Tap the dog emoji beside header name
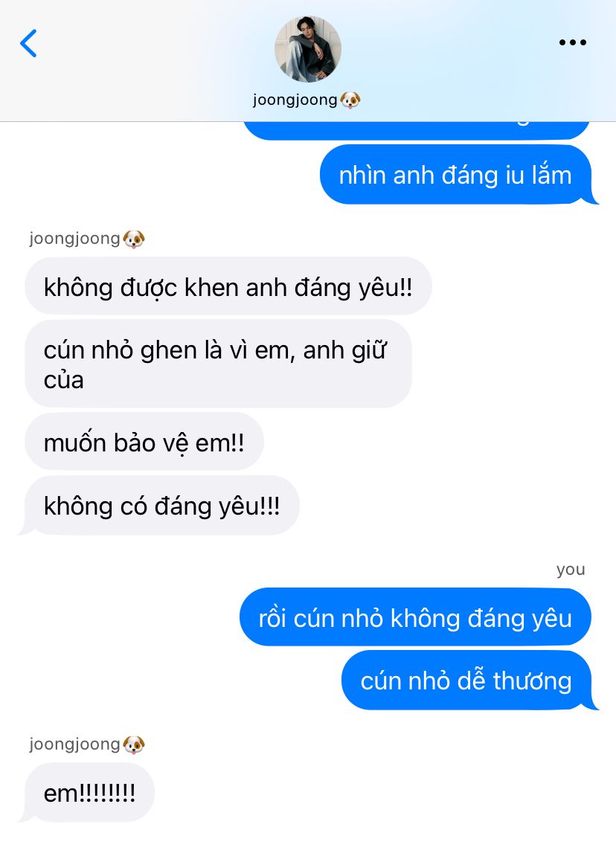Screen dimensions: 616x856 coord(350,100)
